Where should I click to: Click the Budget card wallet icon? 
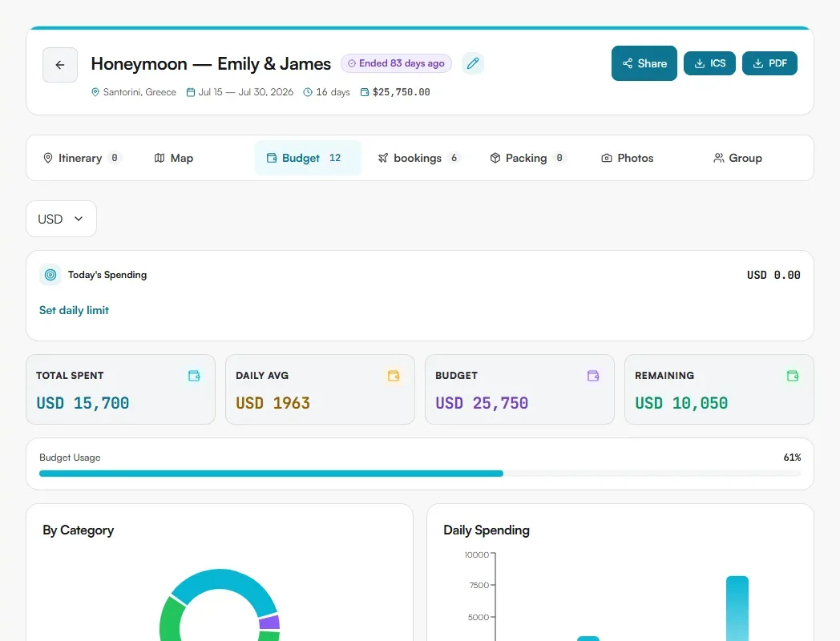point(593,376)
